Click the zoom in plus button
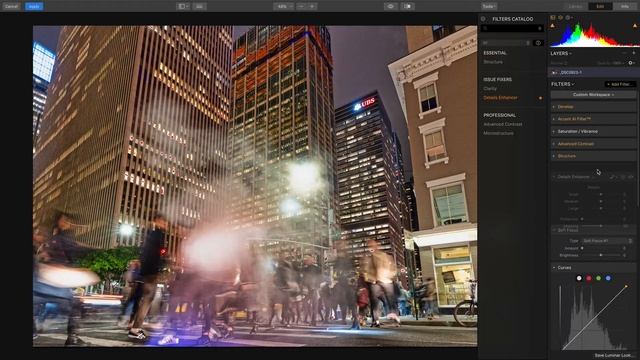Screen dimensions: 640x360 coord(312,7)
